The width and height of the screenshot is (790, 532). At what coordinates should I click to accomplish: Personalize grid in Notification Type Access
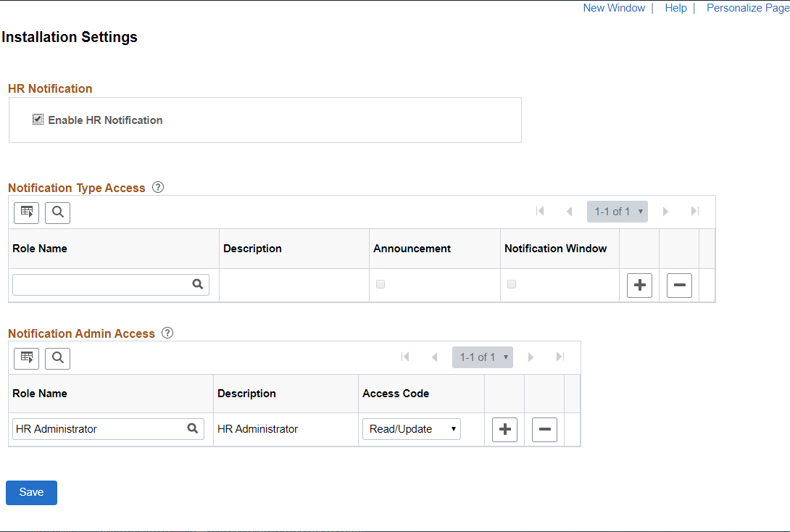26,212
